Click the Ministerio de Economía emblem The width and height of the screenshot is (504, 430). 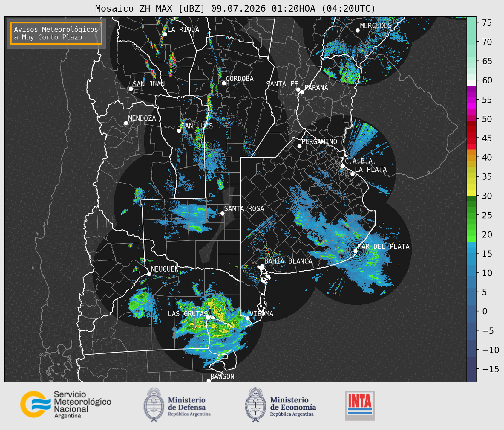(x=256, y=405)
